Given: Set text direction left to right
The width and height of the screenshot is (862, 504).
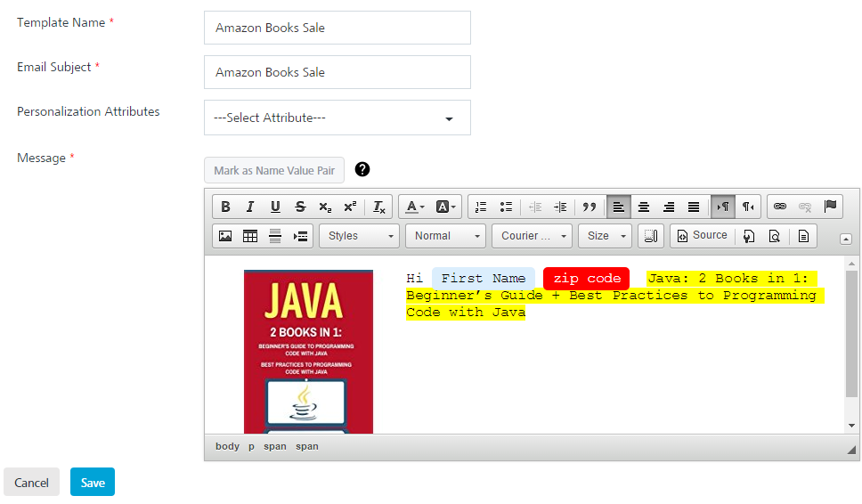Looking at the screenshot, I should pyautogui.click(x=723, y=207).
